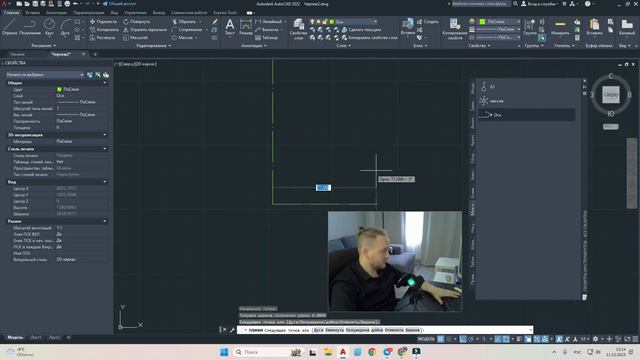Open the Аннотации ribbon tab

(56, 13)
